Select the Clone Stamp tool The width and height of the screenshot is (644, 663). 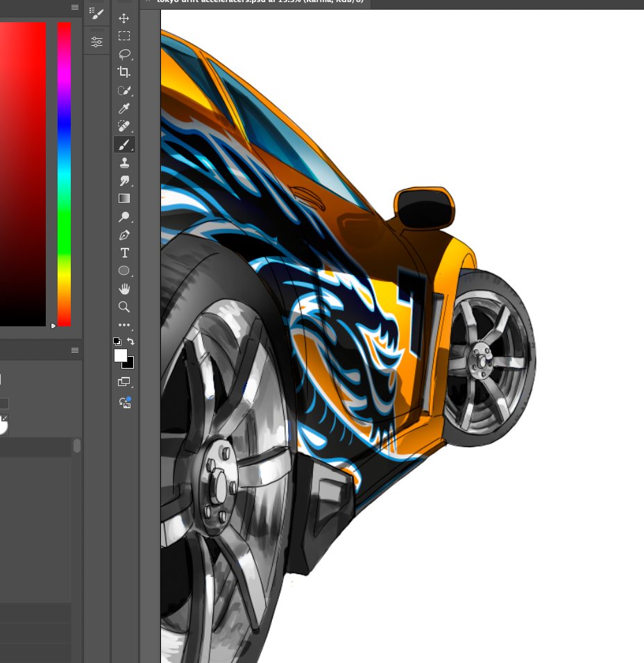click(124, 162)
